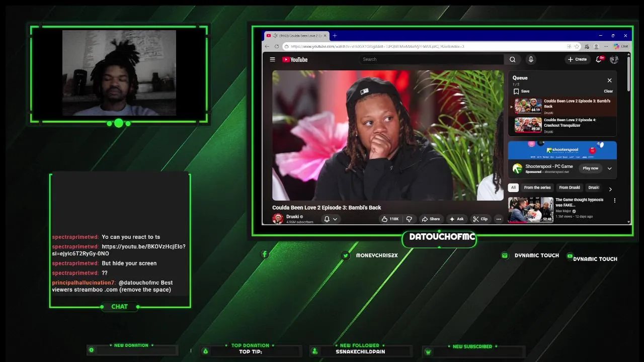Like the video with 118K thumbs up
The height and width of the screenshot is (362, 644).
point(390,219)
